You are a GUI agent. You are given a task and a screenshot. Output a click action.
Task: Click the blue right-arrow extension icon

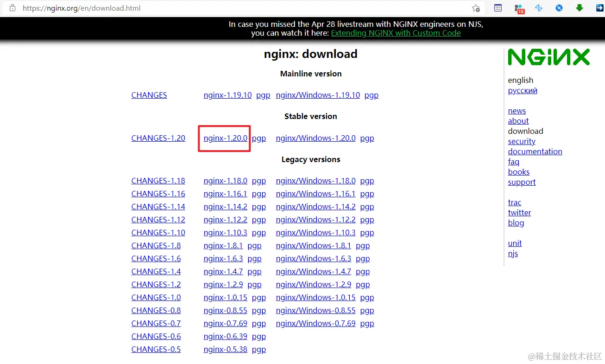(x=599, y=8)
